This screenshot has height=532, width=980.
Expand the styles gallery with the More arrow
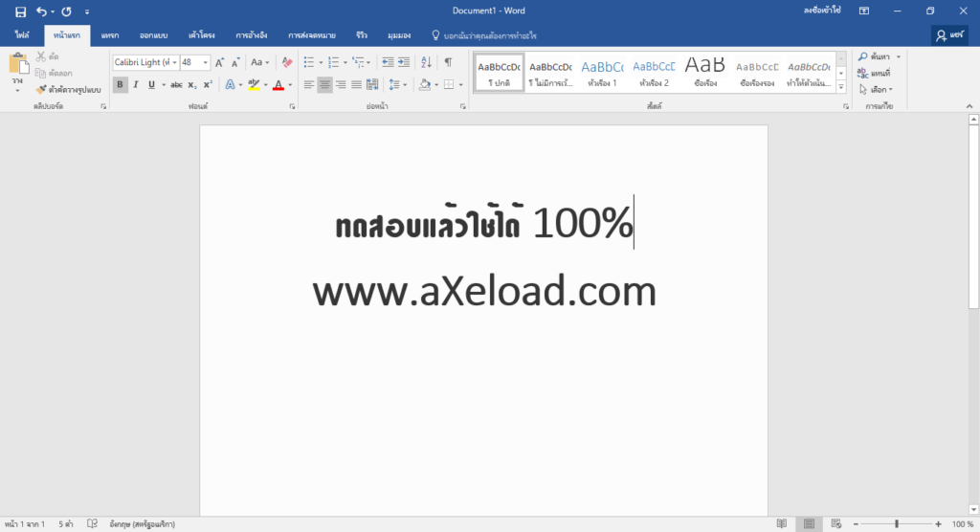[x=841, y=87]
